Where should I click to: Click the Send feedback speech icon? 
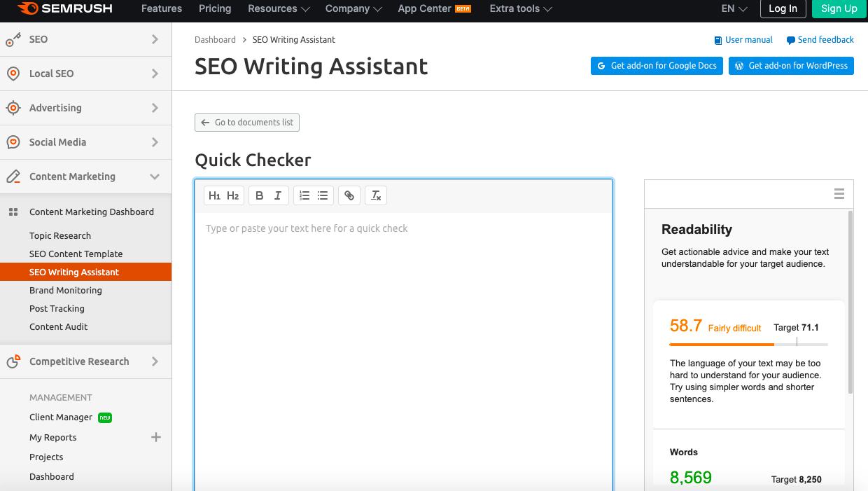[x=790, y=41]
